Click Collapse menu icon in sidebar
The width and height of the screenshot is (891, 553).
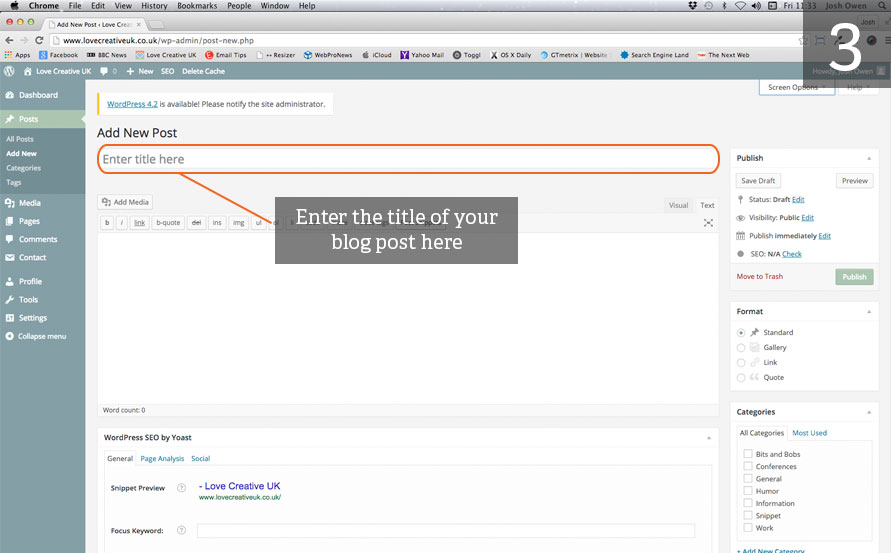(9, 336)
